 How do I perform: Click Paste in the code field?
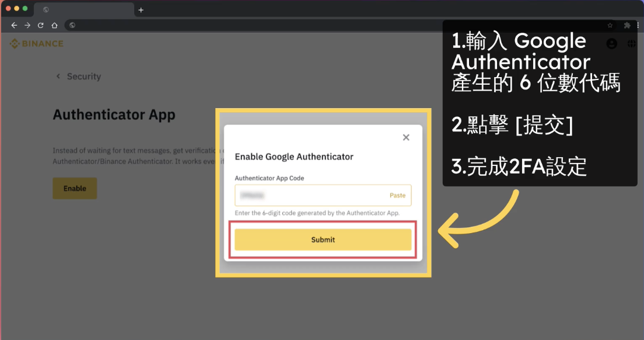[x=397, y=195]
